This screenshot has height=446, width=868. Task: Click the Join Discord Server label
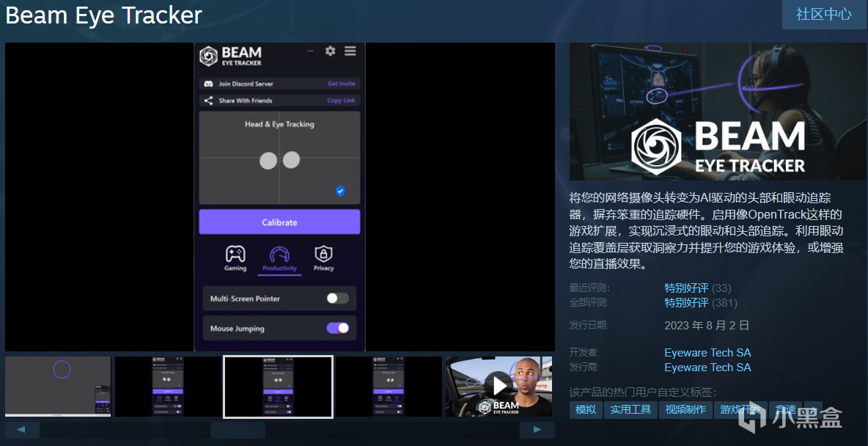246,84
